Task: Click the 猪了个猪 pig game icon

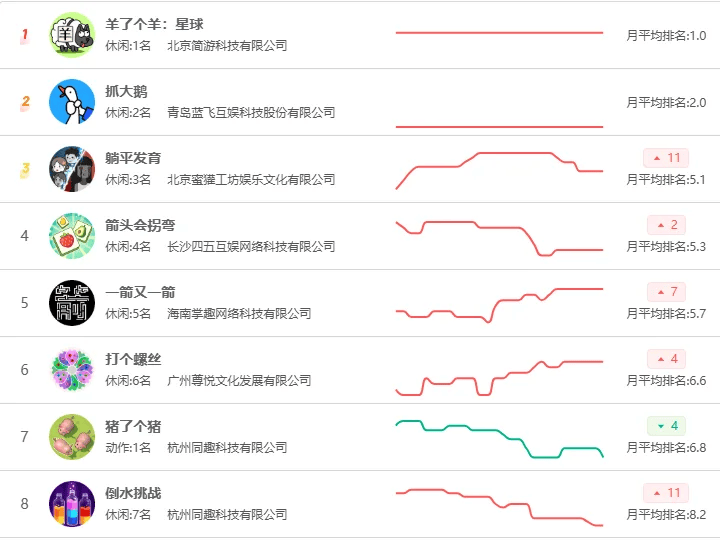Action: (x=72, y=437)
